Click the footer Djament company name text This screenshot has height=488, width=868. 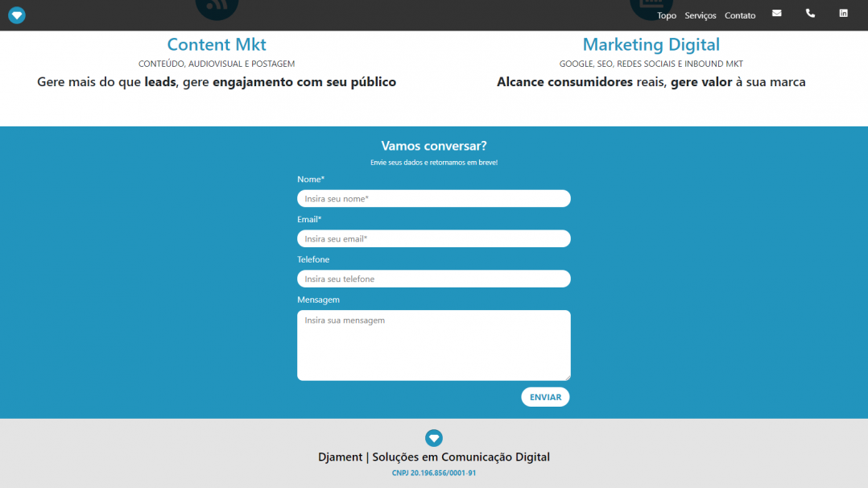pos(433,457)
